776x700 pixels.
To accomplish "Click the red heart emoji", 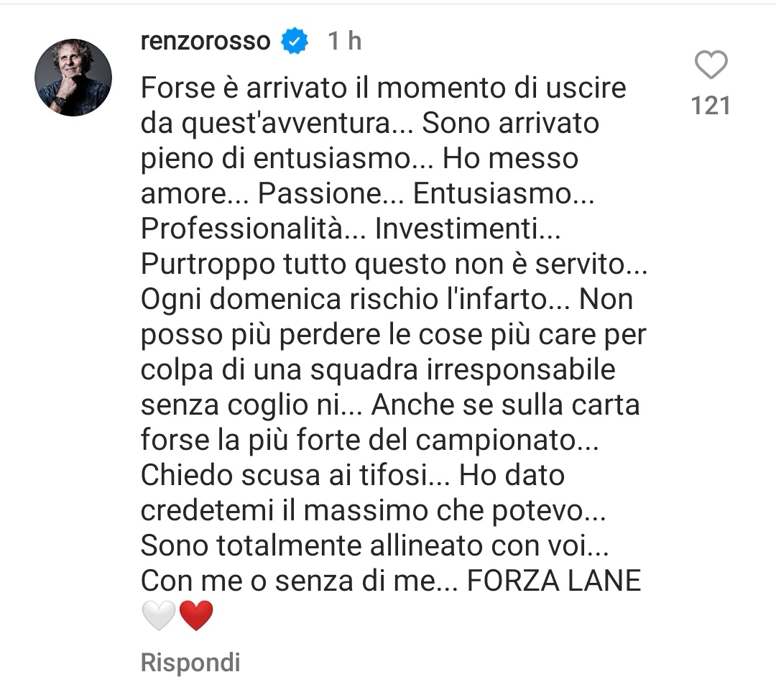I will click(x=196, y=615).
